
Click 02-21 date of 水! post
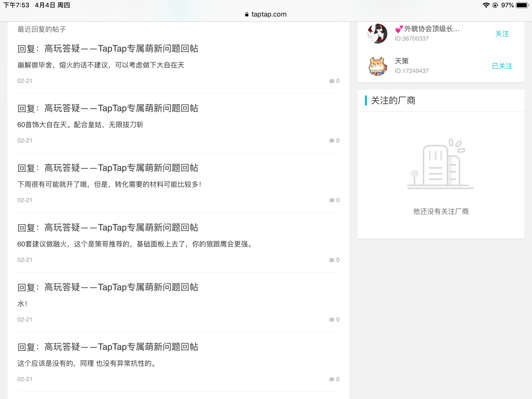25,320
